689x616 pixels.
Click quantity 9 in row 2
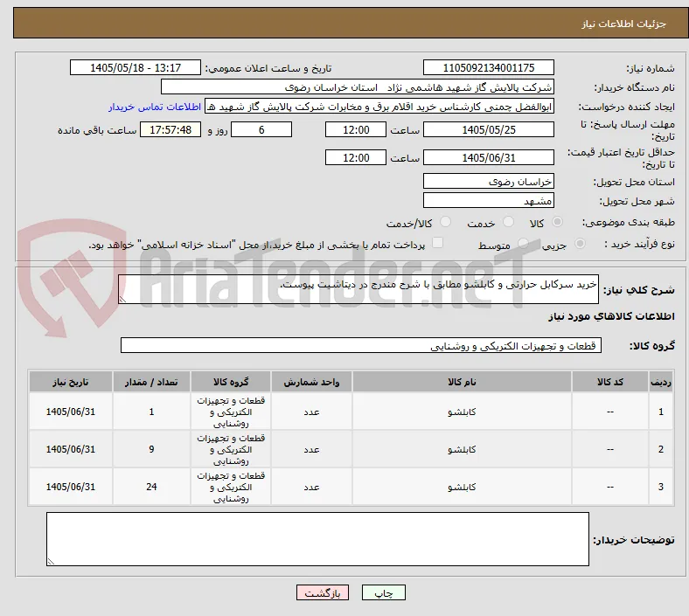tap(151, 449)
